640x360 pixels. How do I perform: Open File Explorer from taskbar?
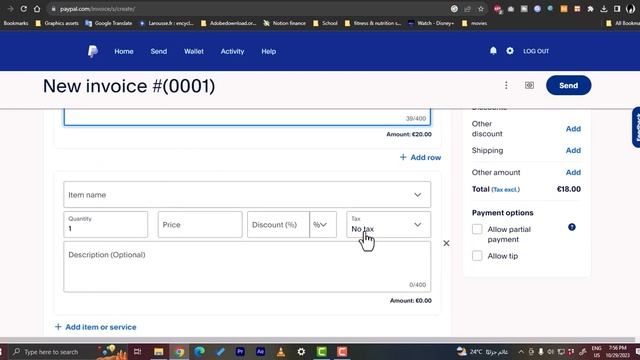coord(158,351)
